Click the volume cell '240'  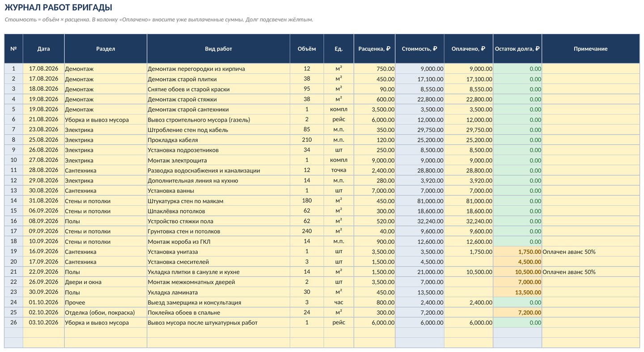click(x=307, y=231)
